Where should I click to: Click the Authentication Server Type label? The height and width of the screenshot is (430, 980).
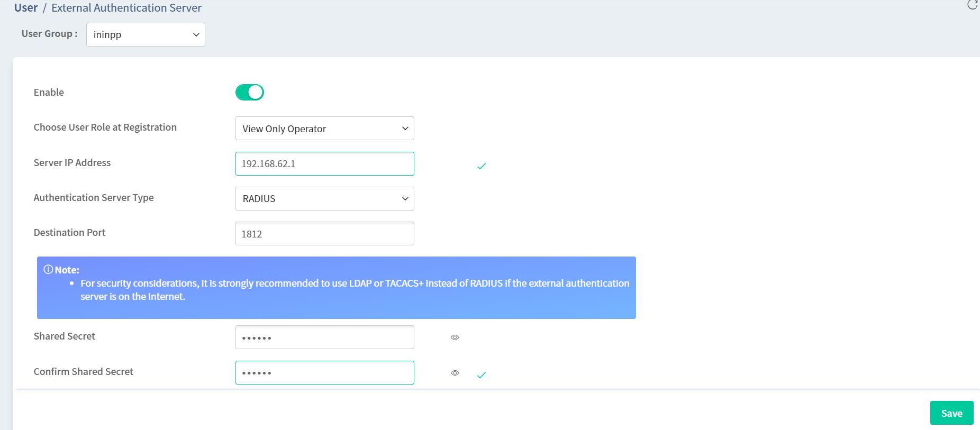(x=94, y=198)
